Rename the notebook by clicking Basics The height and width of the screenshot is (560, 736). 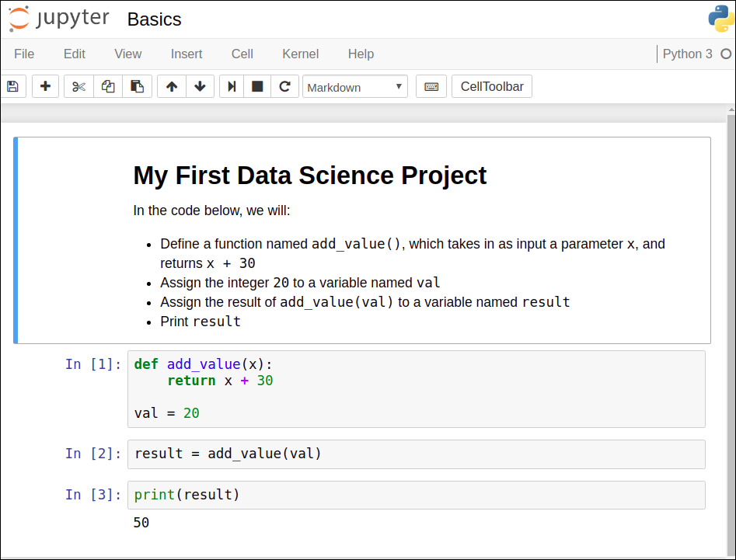click(x=154, y=19)
